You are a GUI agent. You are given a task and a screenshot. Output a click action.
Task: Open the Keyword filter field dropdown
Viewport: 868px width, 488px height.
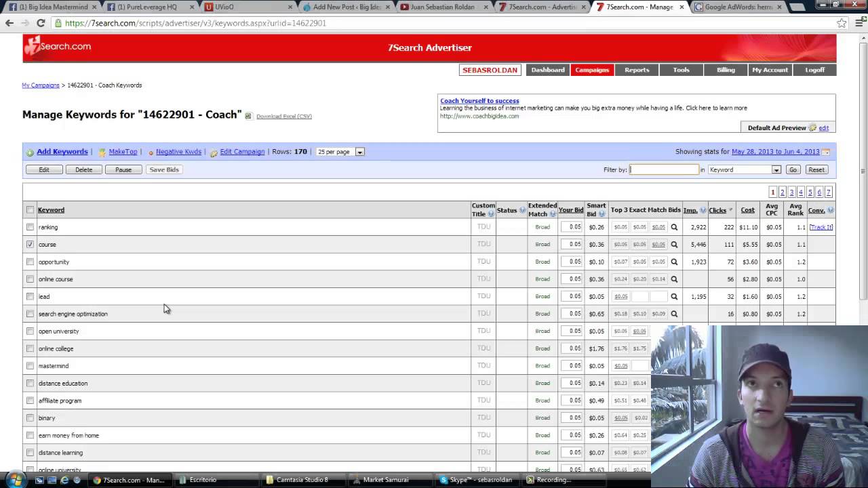tap(745, 169)
